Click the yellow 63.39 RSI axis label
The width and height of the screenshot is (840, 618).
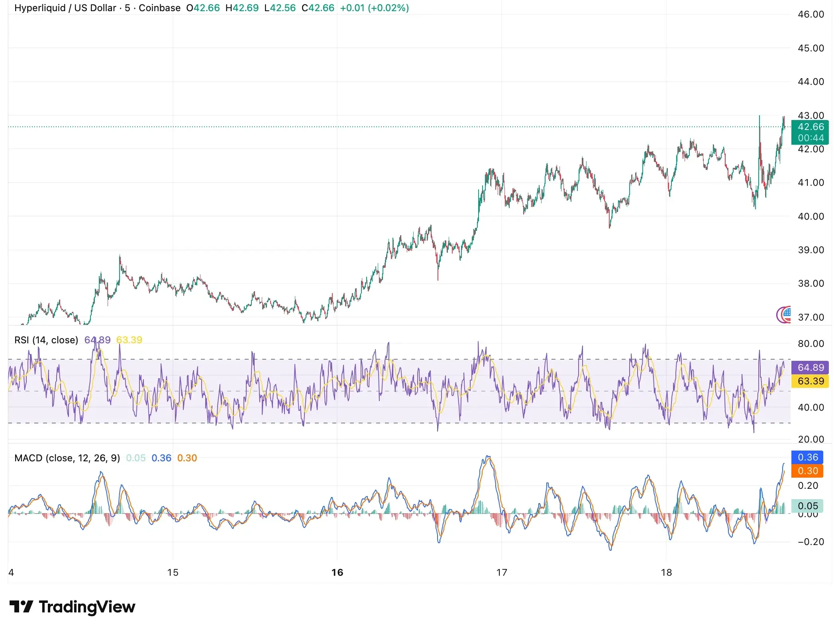pos(810,381)
